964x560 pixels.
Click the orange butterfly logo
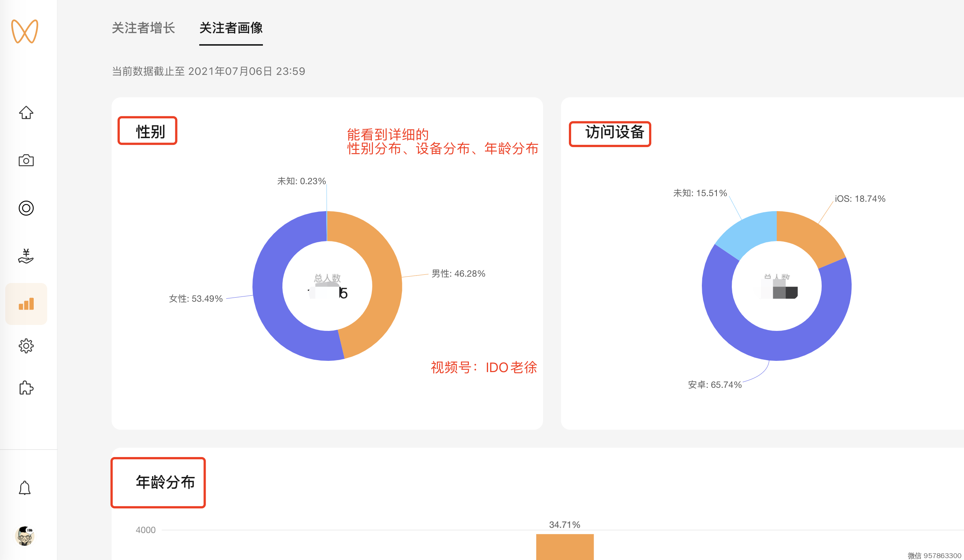pos(25,31)
